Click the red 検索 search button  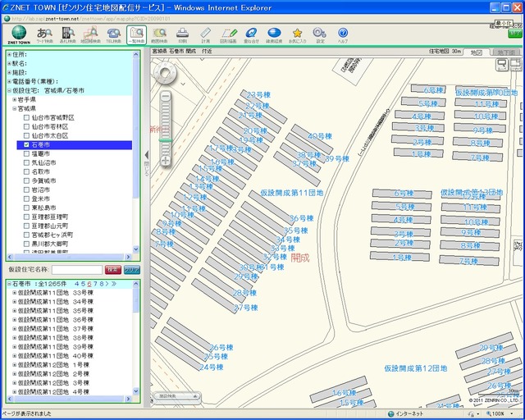(x=113, y=270)
